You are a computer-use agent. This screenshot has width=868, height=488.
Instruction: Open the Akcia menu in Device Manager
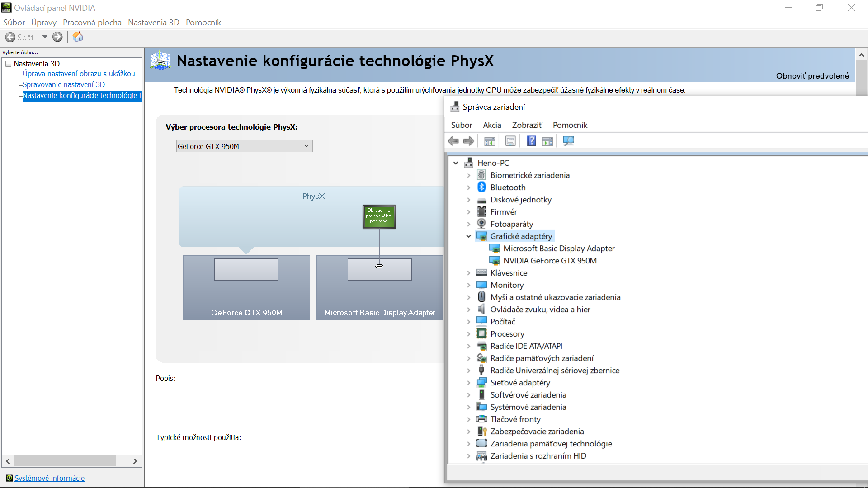point(491,125)
